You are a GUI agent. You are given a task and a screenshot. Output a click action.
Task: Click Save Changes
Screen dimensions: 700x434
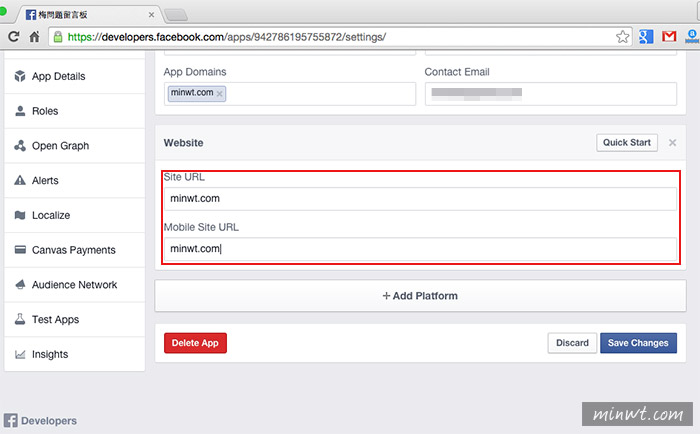(x=638, y=343)
